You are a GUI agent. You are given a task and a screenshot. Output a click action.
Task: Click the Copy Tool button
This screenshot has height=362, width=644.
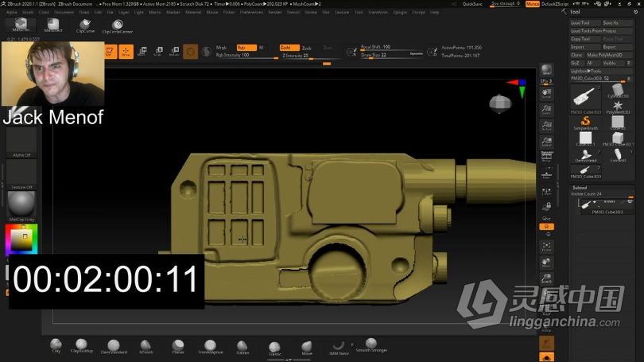tap(585, 39)
